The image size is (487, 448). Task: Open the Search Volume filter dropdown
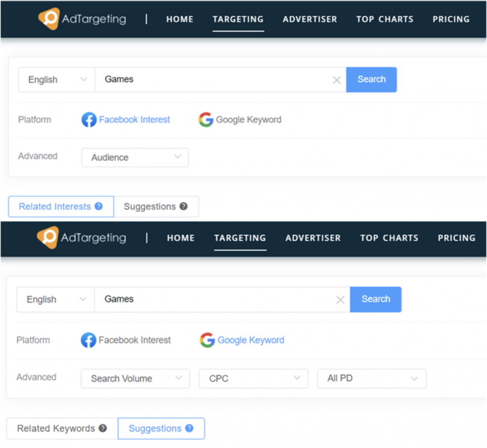[x=136, y=379]
